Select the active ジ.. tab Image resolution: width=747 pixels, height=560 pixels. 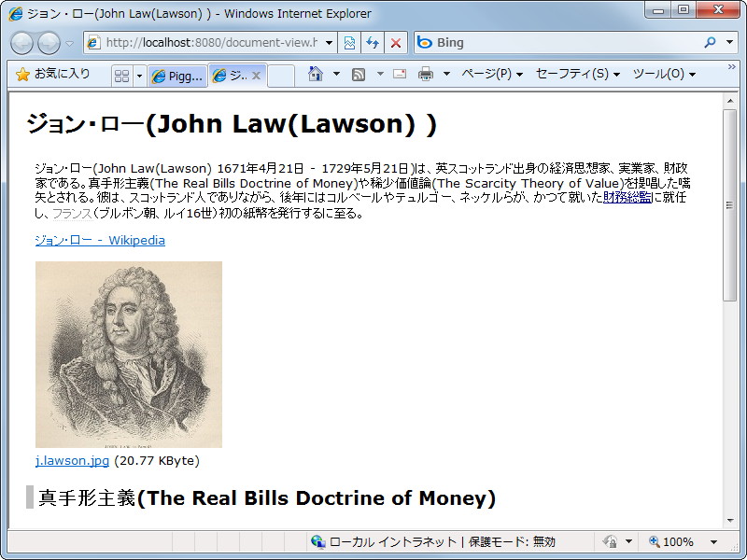(x=229, y=76)
